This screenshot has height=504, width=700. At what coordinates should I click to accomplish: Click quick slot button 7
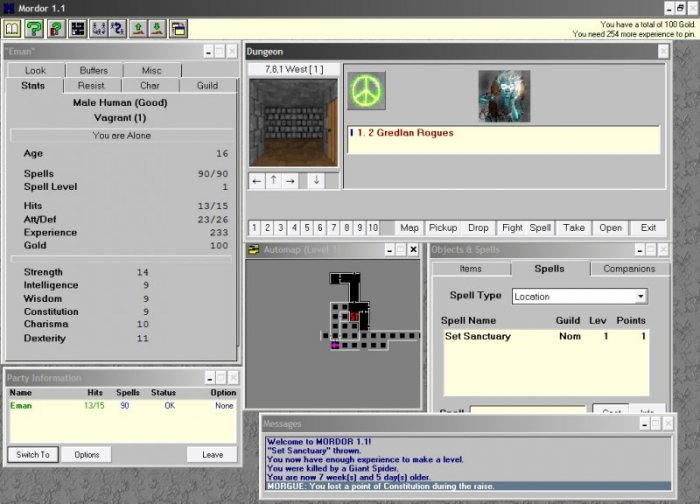pos(333,228)
